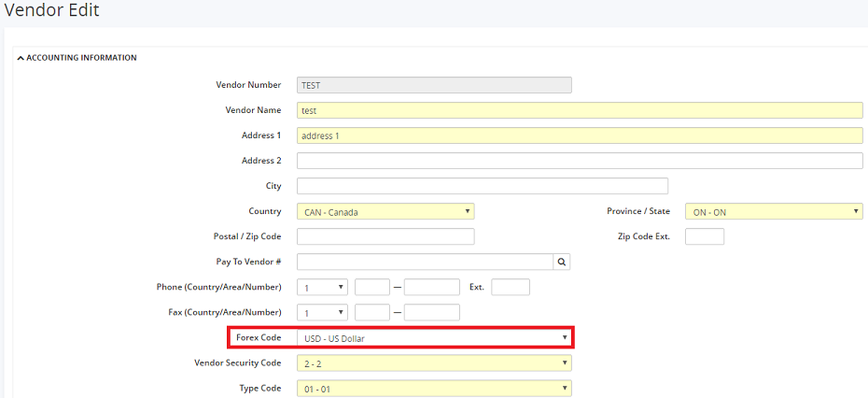Click the Phone area code field

click(372, 288)
